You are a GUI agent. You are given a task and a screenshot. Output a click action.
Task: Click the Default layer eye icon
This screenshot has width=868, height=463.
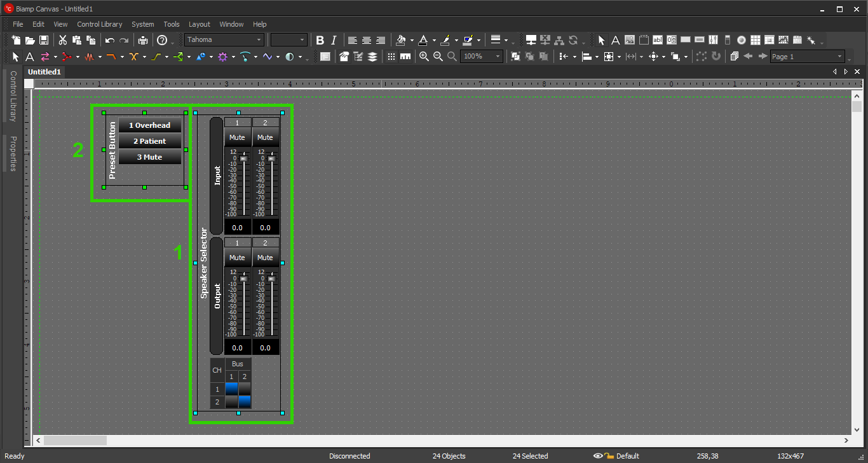[598, 456]
